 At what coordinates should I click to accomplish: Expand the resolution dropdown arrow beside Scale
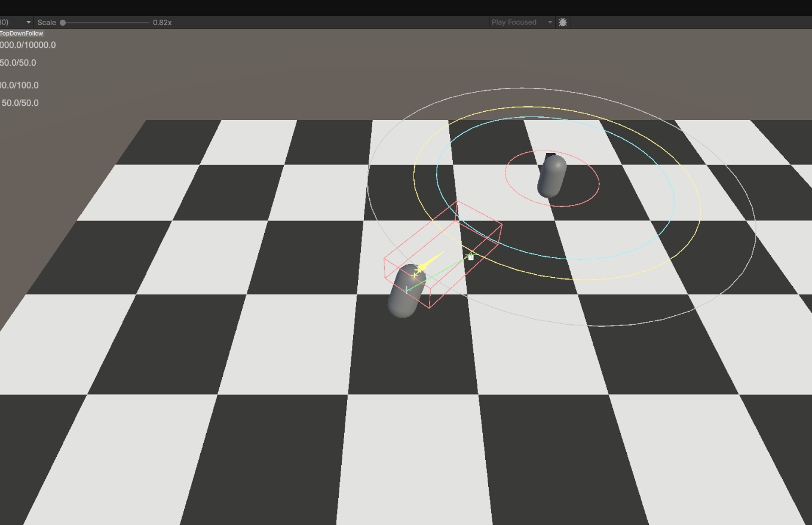pyautogui.click(x=28, y=22)
